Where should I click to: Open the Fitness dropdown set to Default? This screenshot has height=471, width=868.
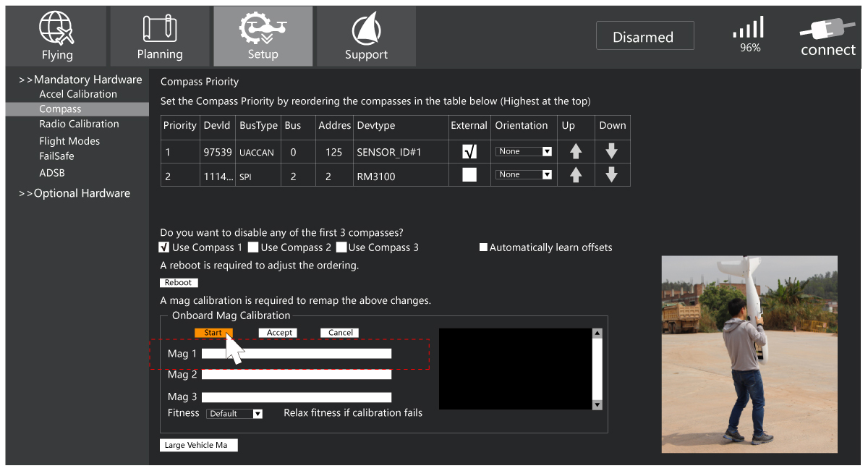pyautogui.click(x=234, y=414)
